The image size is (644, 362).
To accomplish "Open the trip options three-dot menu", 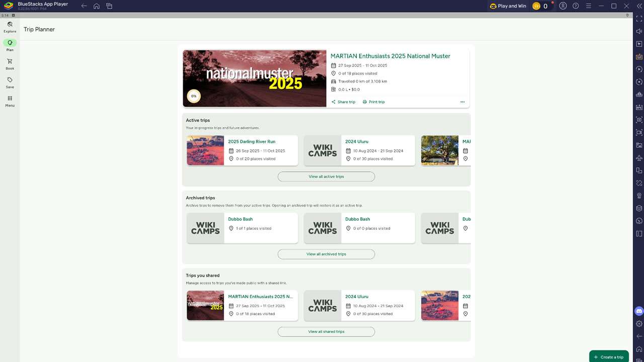I will tap(462, 102).
